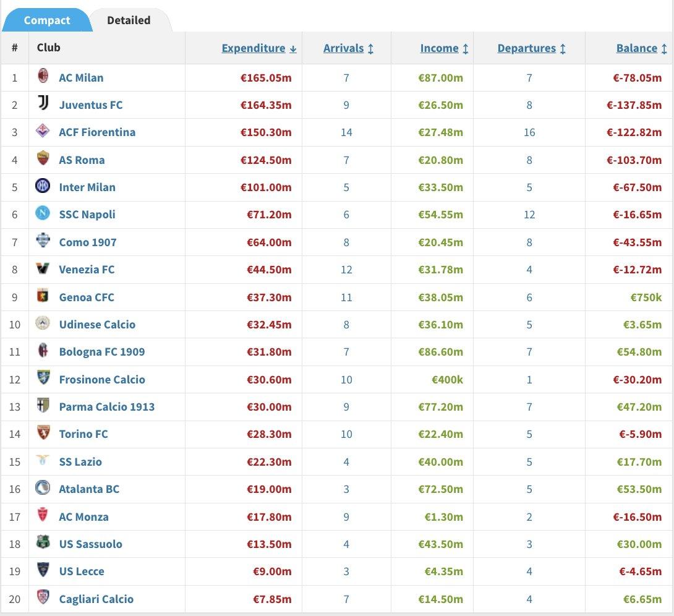674x616 pixels.
Task: Open the Udinese Calcio club link
Action: [x=97, y=325]
